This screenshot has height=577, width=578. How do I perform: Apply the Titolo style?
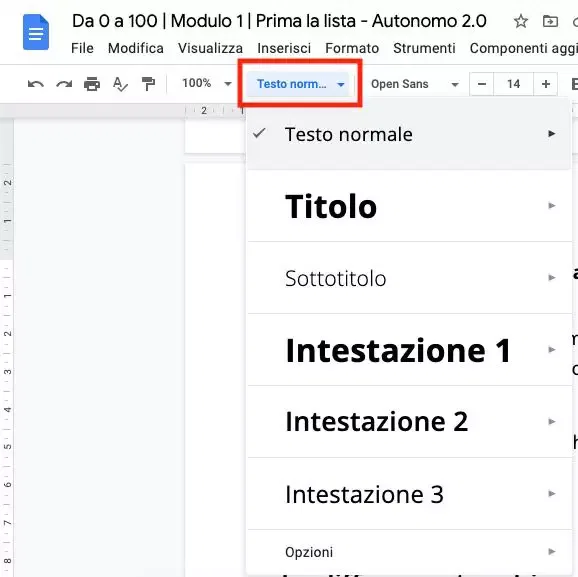[409, 206]
